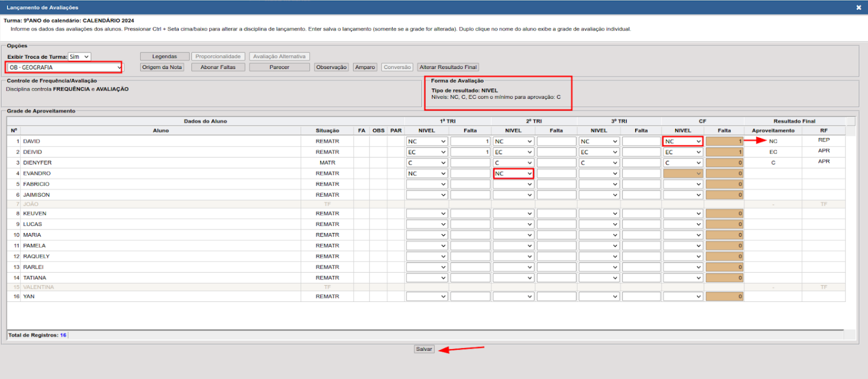The height and width of the screenshot is (379, 868).
Task: Open YAN's 1º TRI NIVEL dropdown
Action: [x=427, y=297]
